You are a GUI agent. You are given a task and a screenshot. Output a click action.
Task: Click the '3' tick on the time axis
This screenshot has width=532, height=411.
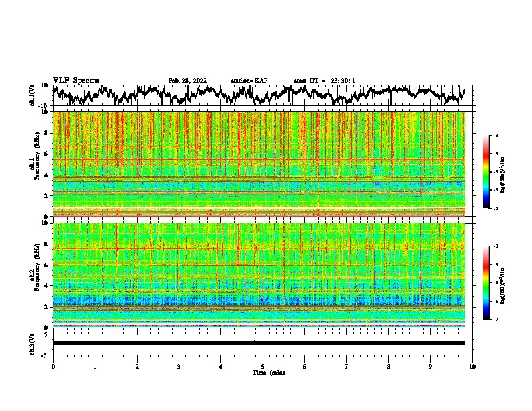coord(179,367)
